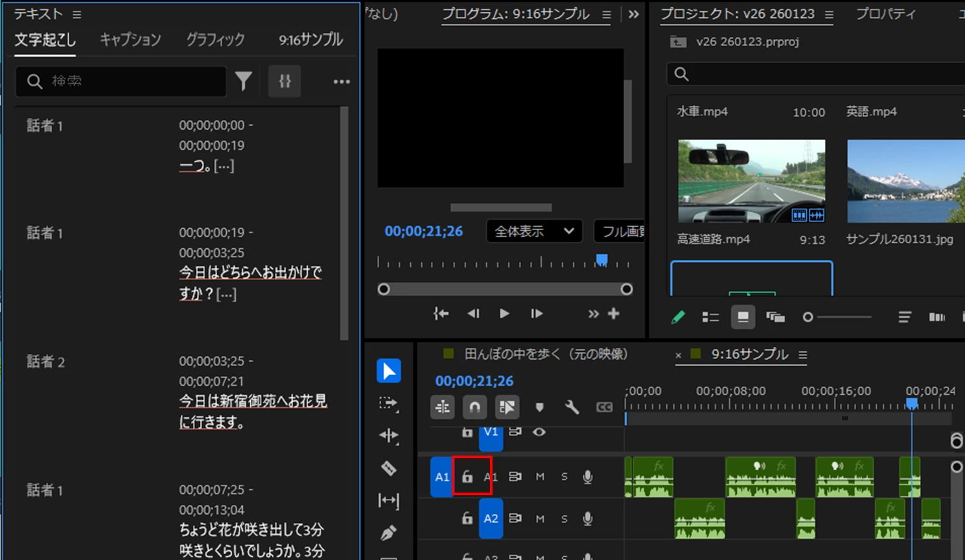Select the Selection arrow tool
The height and width of the screenshot is (560, 965).
coord(389,371)
